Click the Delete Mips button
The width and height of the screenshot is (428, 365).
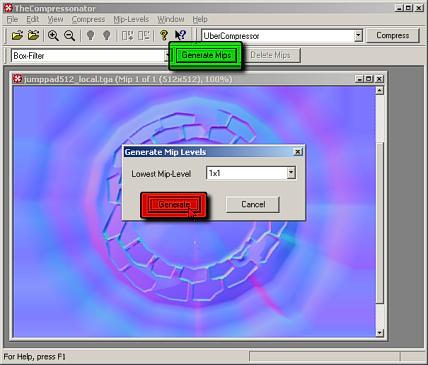point(270,55)
